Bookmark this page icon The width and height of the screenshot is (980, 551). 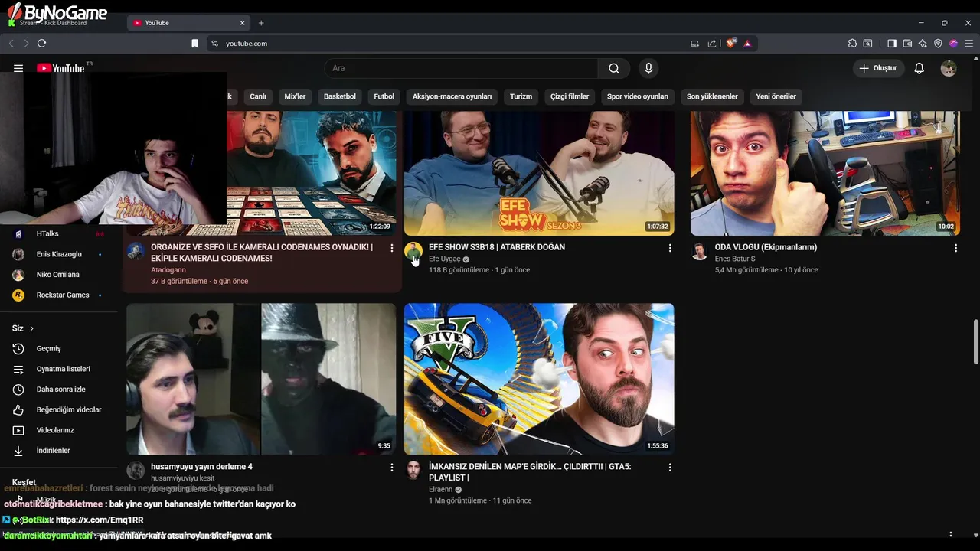click(194, 44)
